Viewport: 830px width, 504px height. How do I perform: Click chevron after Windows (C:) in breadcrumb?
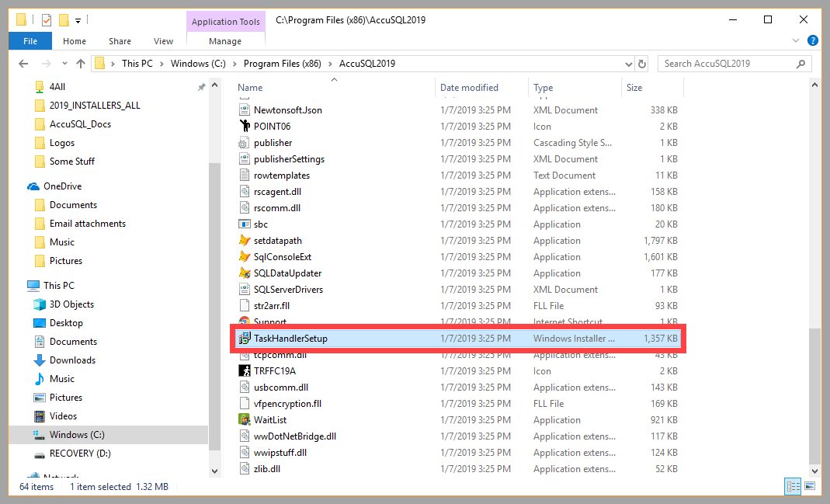pyautogui.click(x=234, y=64)
